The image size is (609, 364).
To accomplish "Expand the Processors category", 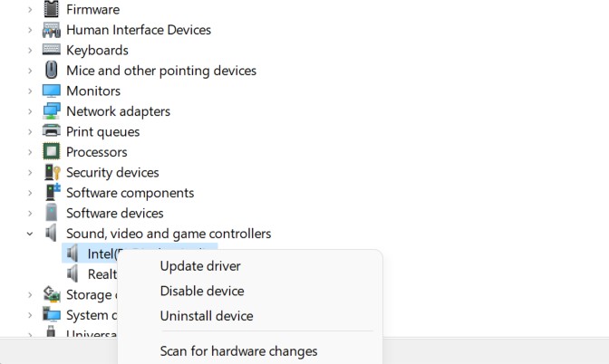I will coord(30,152).
